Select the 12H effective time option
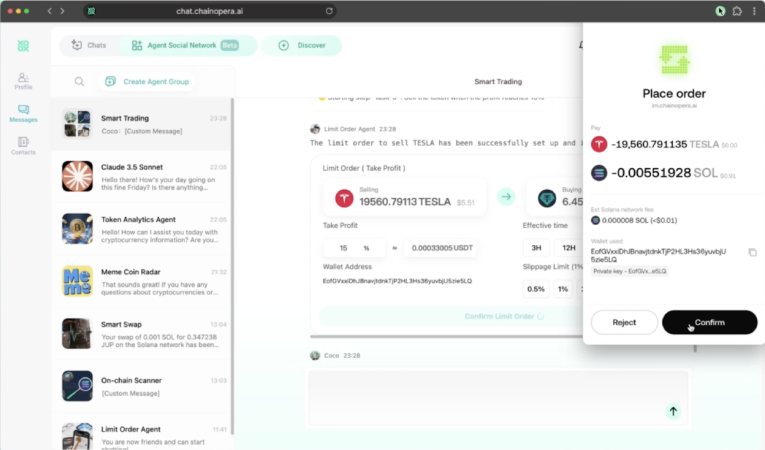This screenshot has height=450, width=765. (569, 247)
